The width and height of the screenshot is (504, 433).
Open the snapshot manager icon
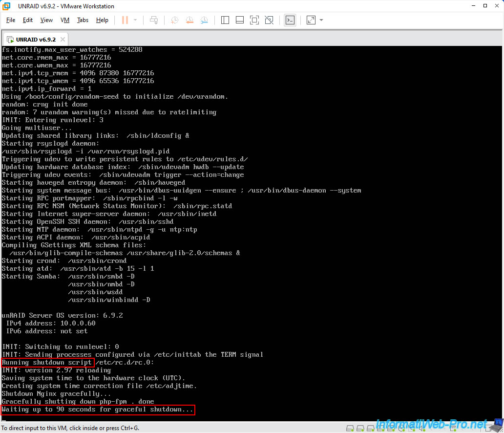(x=204, y=20)
